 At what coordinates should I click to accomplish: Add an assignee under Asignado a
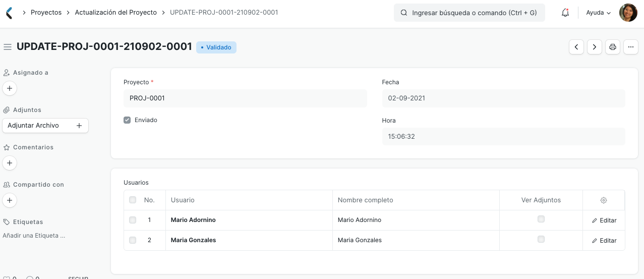click(x=10, y=88)
